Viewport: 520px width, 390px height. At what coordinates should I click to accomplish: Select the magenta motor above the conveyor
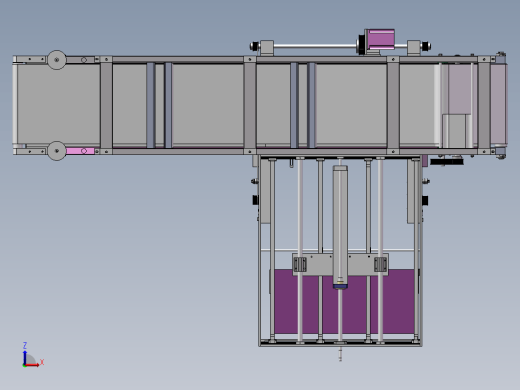tap(381, 40)
